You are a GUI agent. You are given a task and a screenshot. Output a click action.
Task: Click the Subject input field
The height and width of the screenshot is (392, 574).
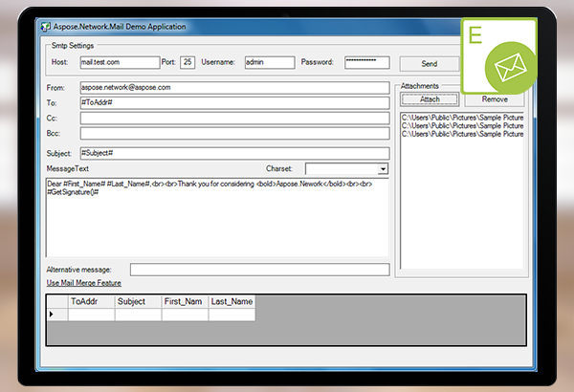click(234, 153)
